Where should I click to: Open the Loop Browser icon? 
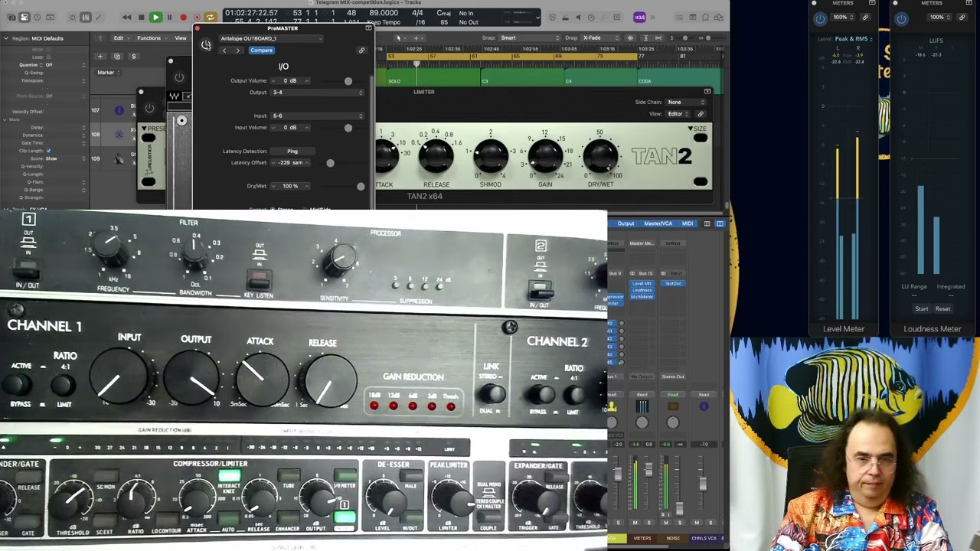click(x=706, y=17)
